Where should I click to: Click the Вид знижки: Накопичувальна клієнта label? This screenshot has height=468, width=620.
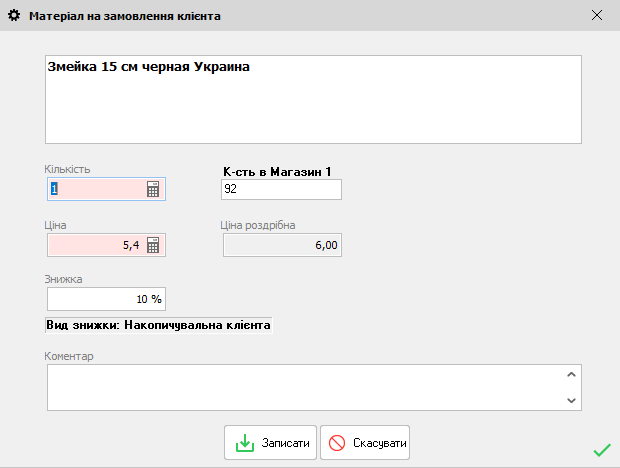(x=159, y=325)
